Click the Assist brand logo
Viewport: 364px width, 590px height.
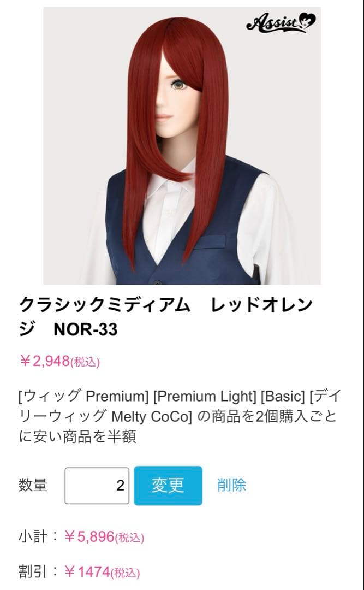click(x=281, y=22)
